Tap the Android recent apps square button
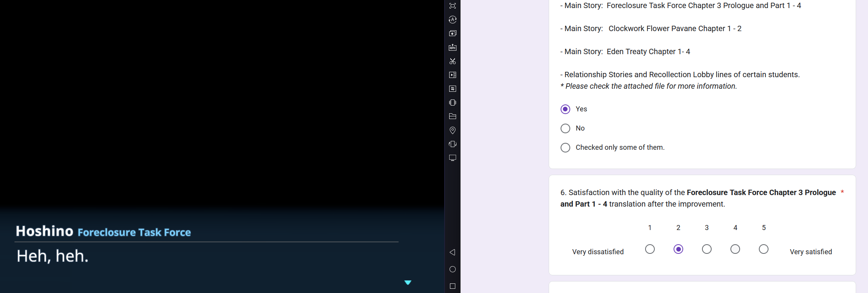 [x=453, y=286]
